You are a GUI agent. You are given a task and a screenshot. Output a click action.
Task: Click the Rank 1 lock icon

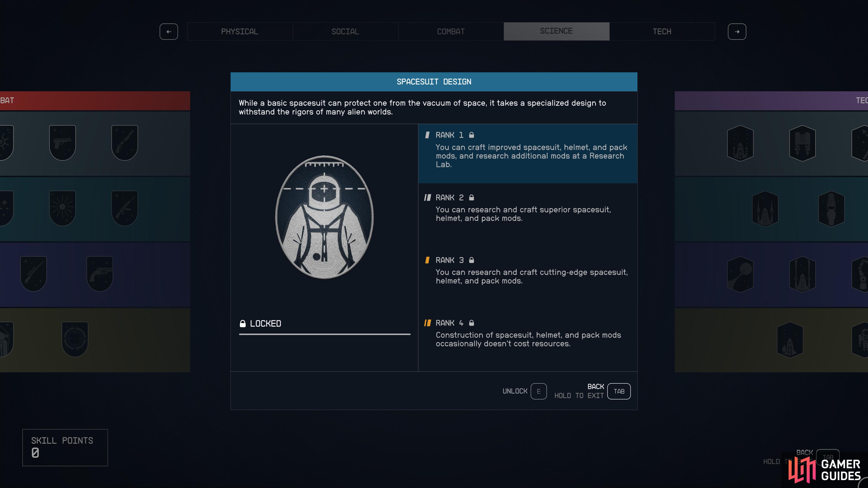click(x=471, y=135)
